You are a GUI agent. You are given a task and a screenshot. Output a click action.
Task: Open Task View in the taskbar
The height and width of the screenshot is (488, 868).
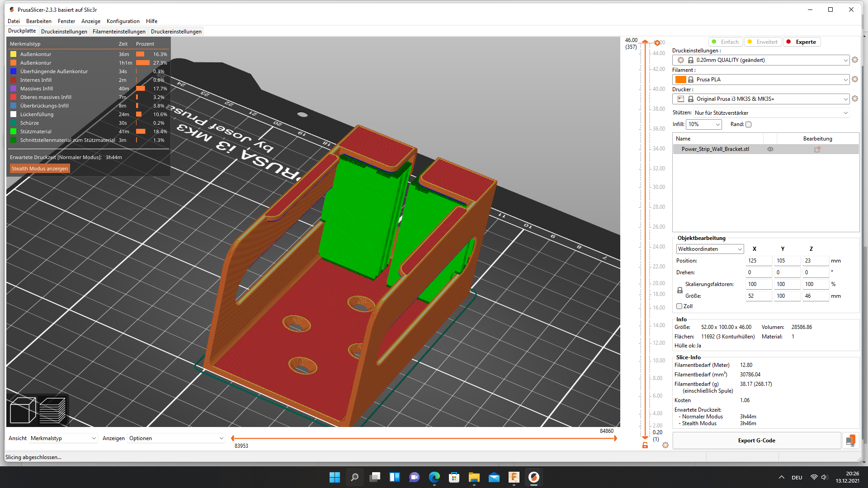click(375, 477)
